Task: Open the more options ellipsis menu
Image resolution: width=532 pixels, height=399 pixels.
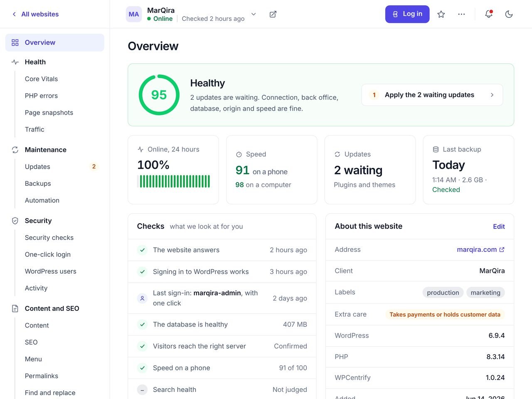Action: (461, 14)
